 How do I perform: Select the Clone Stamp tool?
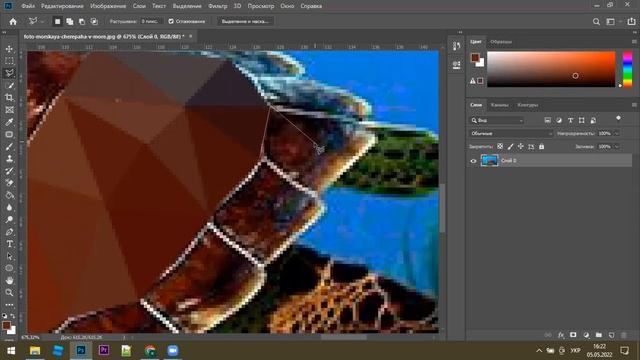tap(9, 159)
